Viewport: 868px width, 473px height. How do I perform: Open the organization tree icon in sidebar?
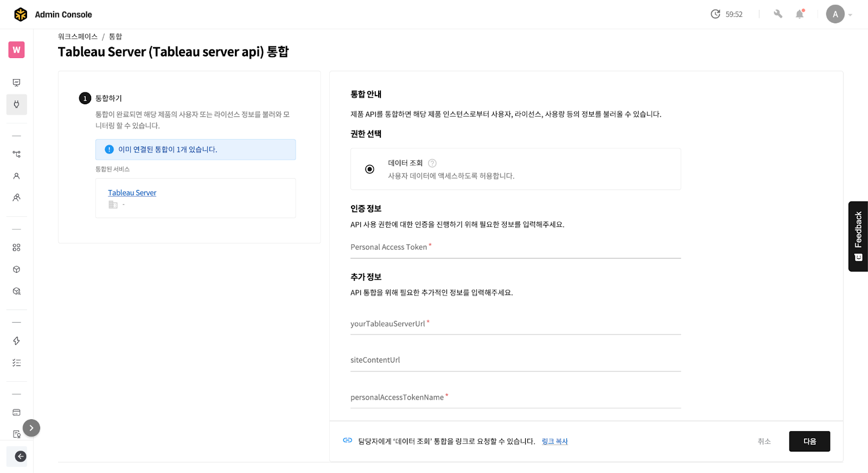pos(16,154)
